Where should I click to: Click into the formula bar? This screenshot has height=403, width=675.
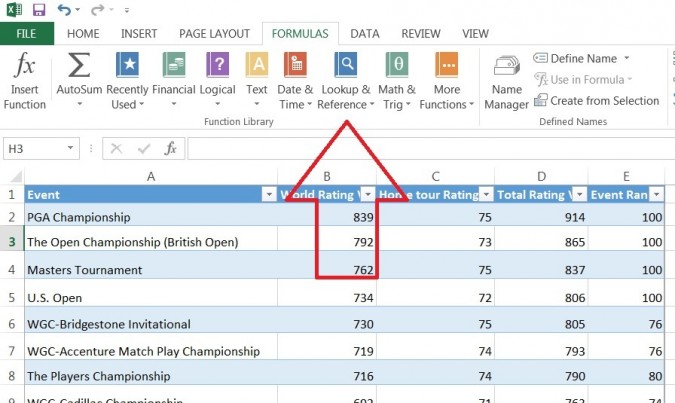pyautogui.click(x=431, y=149)
